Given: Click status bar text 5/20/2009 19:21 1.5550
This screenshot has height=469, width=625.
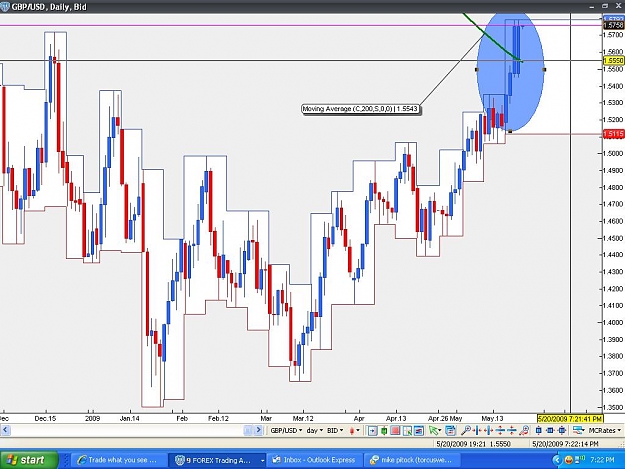Looking at the screenshot, I should [x=474, y=444].
